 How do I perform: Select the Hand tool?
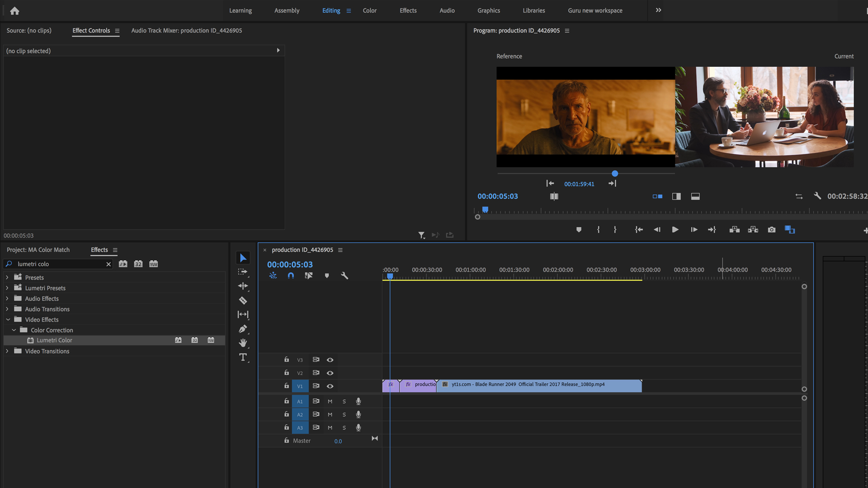click(x=243, y=343)
